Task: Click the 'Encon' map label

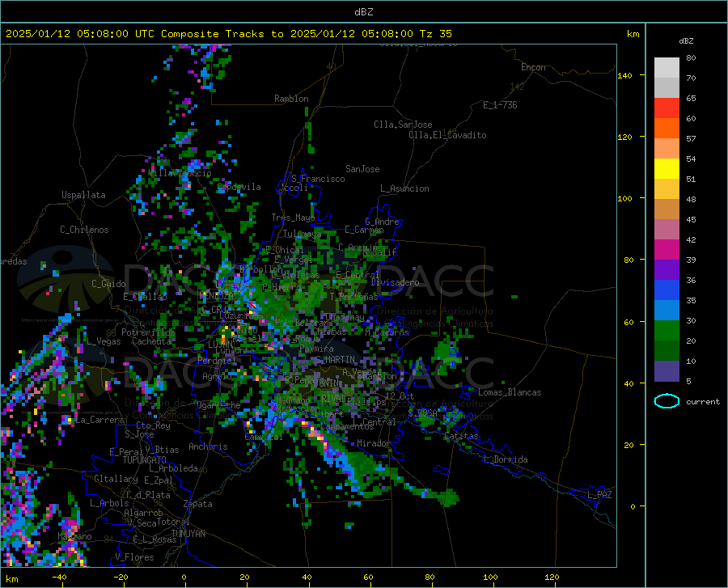Action: point(533,67)
